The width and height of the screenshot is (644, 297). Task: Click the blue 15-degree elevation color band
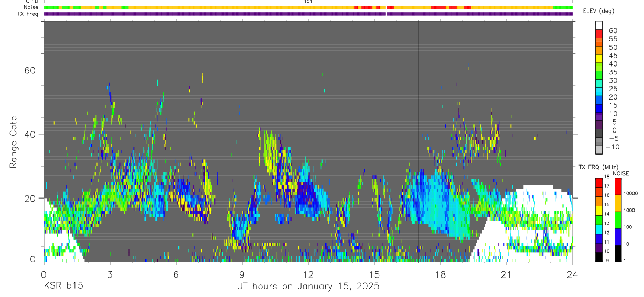599,109
